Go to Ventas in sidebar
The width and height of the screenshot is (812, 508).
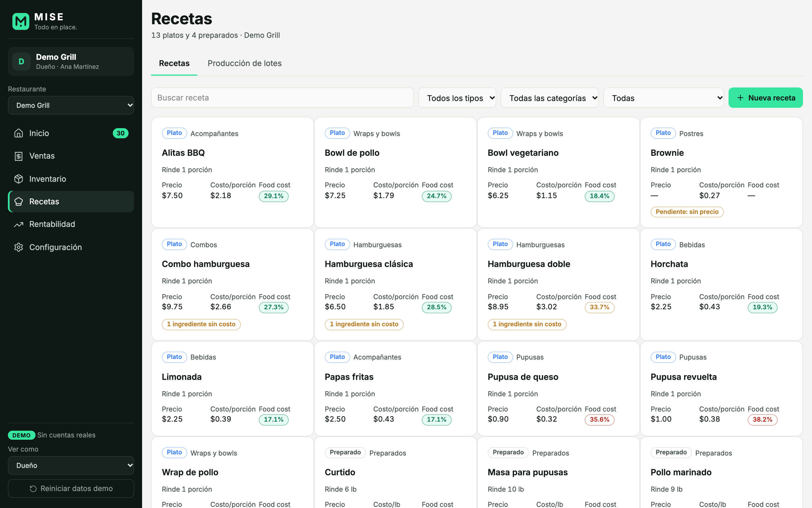71,156
